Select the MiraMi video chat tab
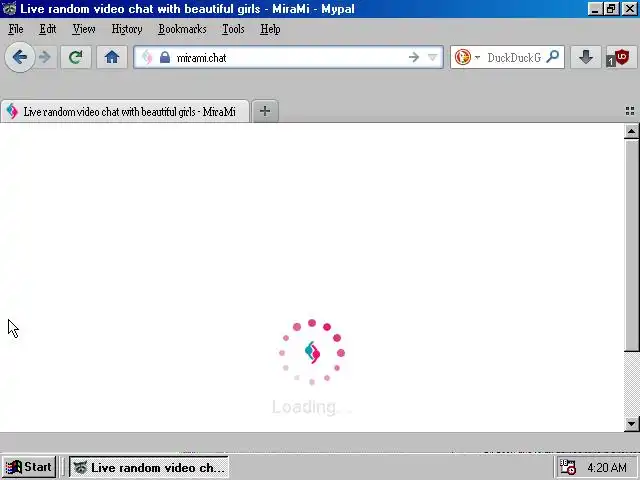Viewport: 640px width, 480px height. tap(125, 111)
